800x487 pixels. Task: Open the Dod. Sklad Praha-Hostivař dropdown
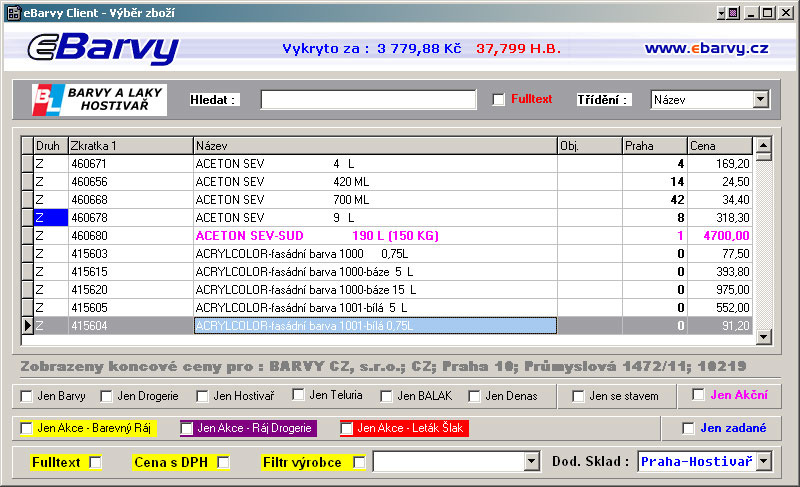764,462
